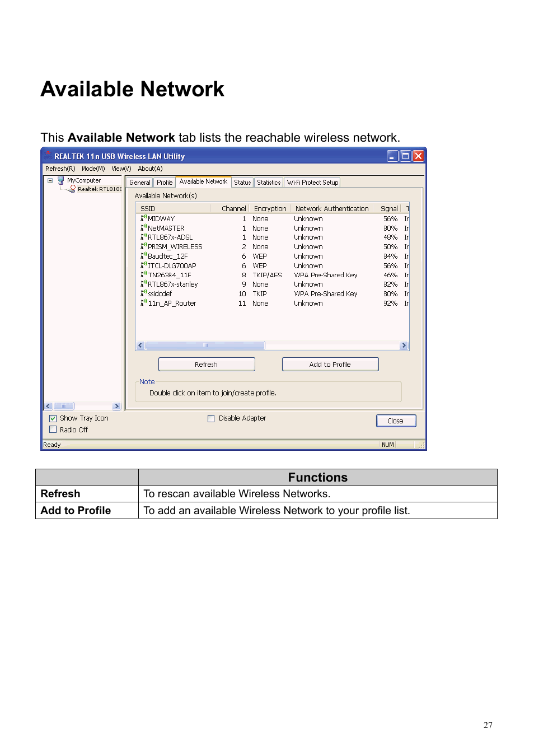This screenshot has height=756, width=534.
Task: Select the ssidcdef network row
Action: click(x=273, y=293)
